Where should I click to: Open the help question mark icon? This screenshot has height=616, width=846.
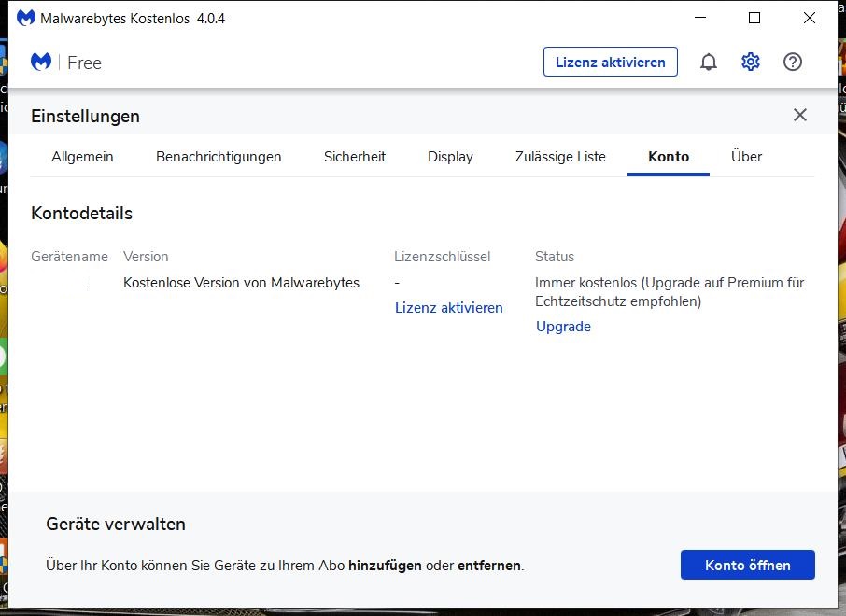tap(793, 62)
